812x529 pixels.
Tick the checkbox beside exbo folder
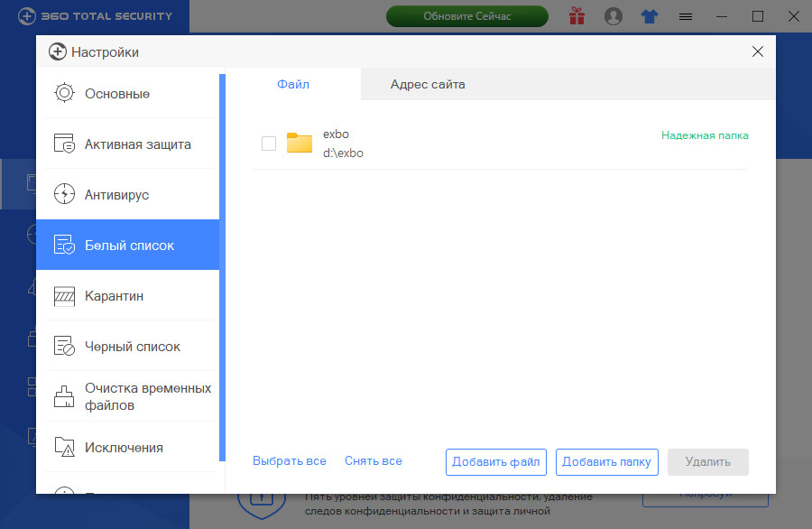click(x=268, y=144)
